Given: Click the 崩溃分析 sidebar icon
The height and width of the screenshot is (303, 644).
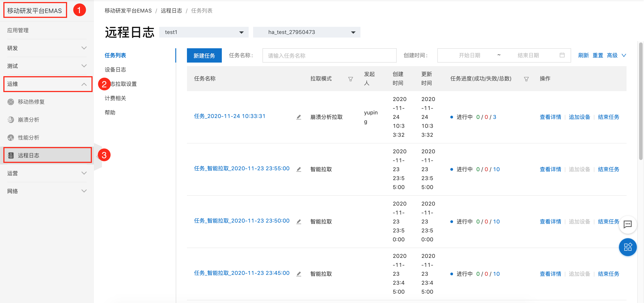Looking at the screenshot, I should tap(11, 120).
